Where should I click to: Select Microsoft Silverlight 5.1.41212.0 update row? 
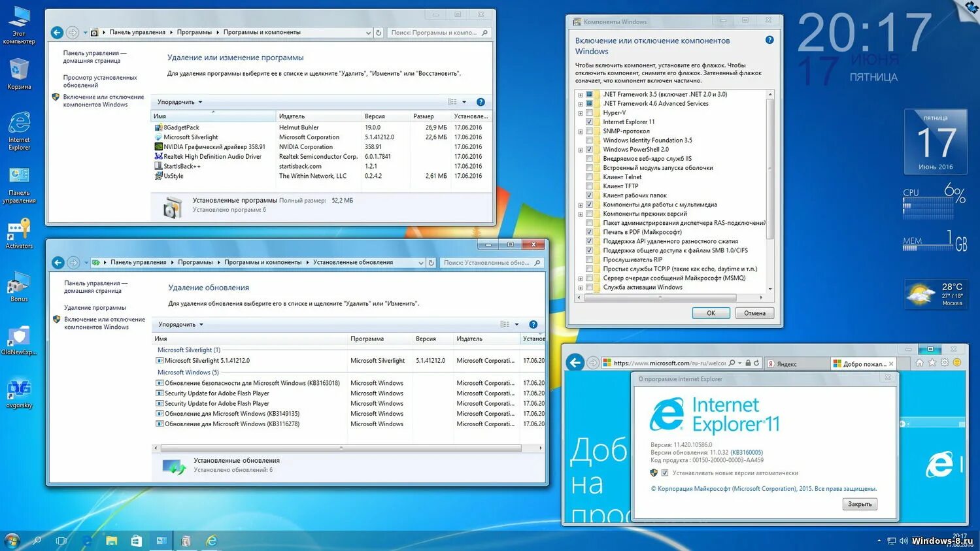point(350,361)
